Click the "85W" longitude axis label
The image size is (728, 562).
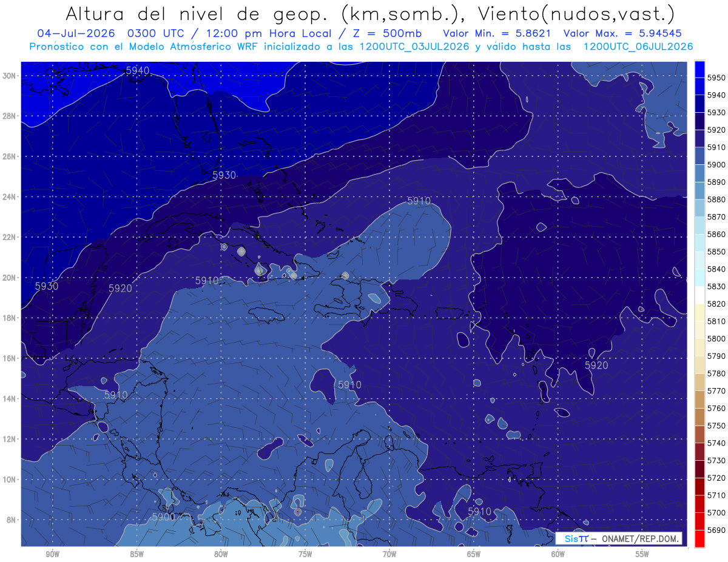pos(136,554)
